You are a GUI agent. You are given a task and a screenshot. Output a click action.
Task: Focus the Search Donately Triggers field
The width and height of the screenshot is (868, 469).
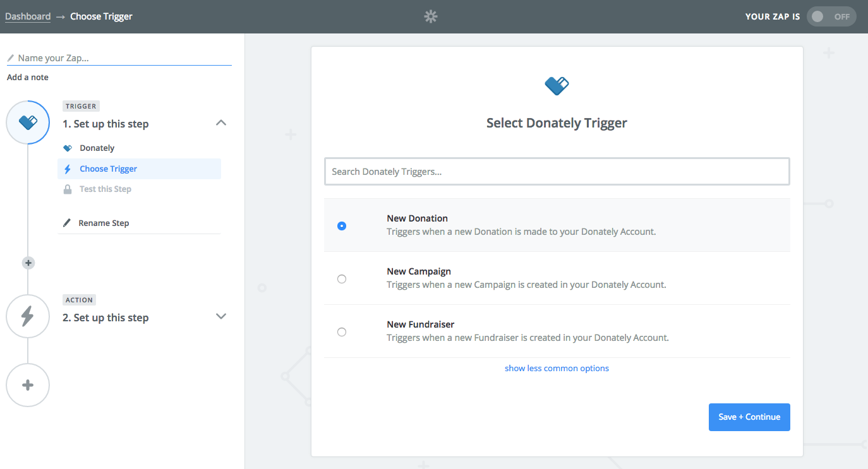pyautogui.click(x=557, y=171)
